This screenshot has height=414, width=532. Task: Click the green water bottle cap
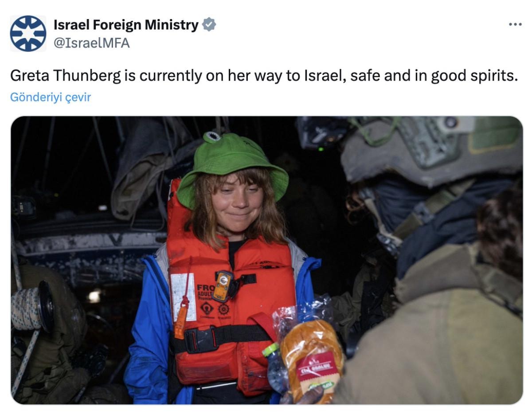coord(270,350)
